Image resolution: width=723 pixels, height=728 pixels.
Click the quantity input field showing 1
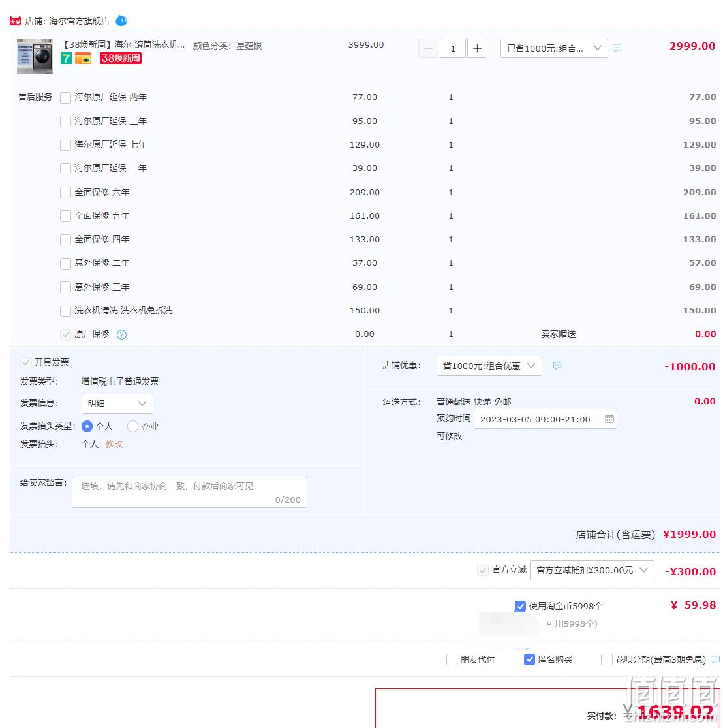pos(452,48)
